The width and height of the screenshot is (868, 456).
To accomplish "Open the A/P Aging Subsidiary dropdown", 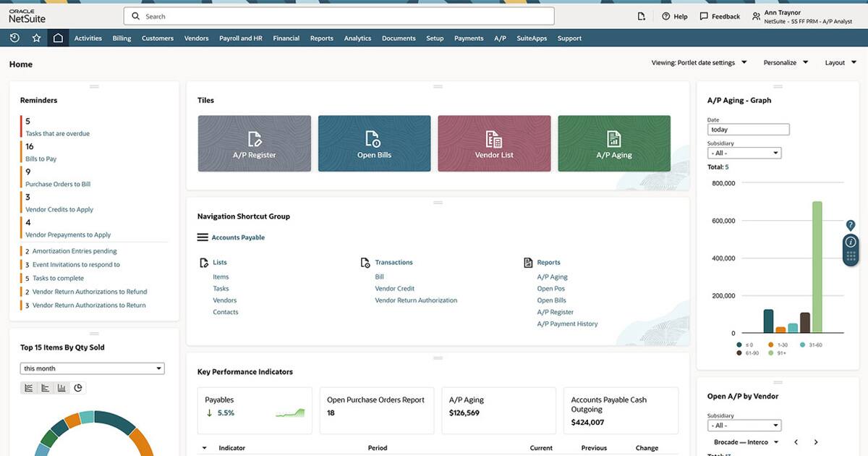I will pos(744,153).
